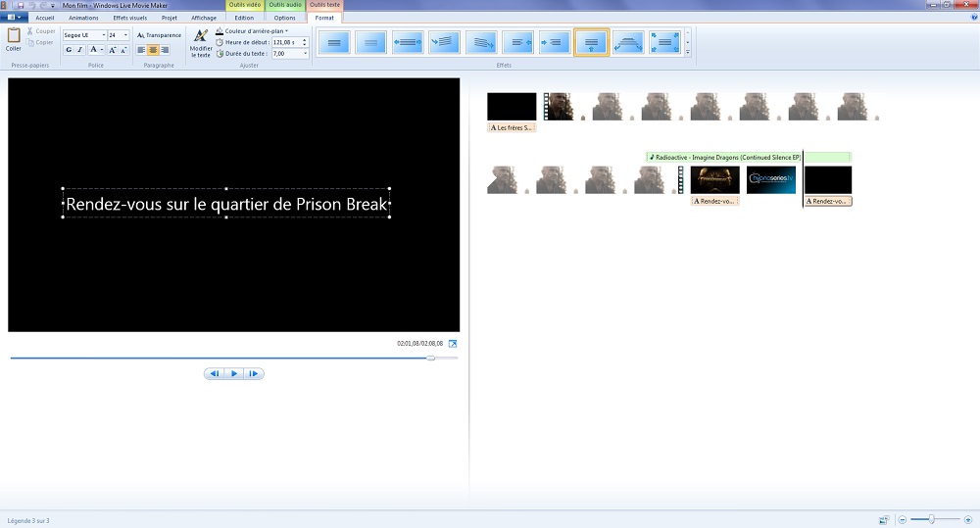This screenshot has height=528, width=980.
Task: Open Options tab under Outils audio
Action: click(x=284, y=18)
